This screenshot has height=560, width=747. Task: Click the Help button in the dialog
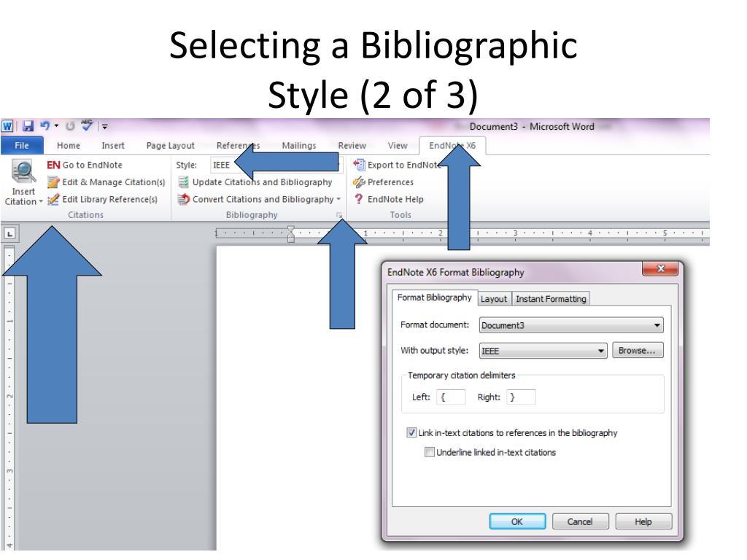click(643, 522)
